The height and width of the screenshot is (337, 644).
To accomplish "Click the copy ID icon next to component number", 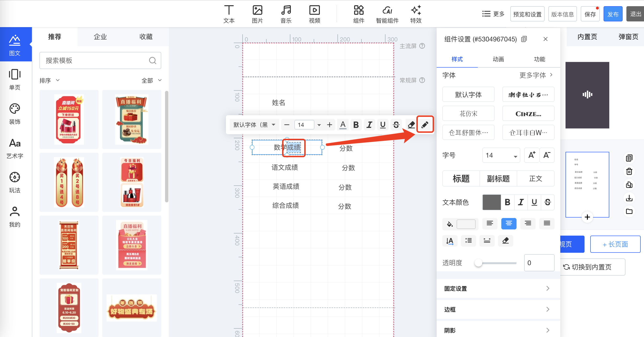I will 524,39.
